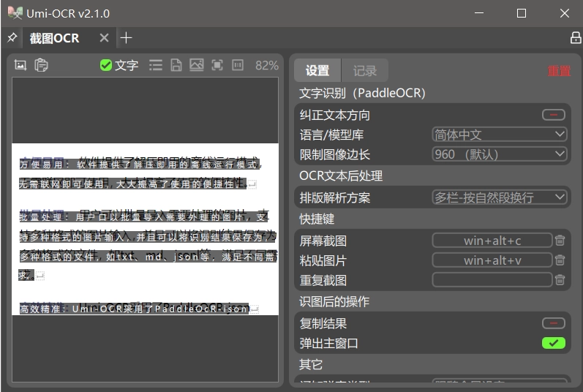Open the 记录 records tab
Image resolution: width=583 pixels, height=392 pixels.
365,71
